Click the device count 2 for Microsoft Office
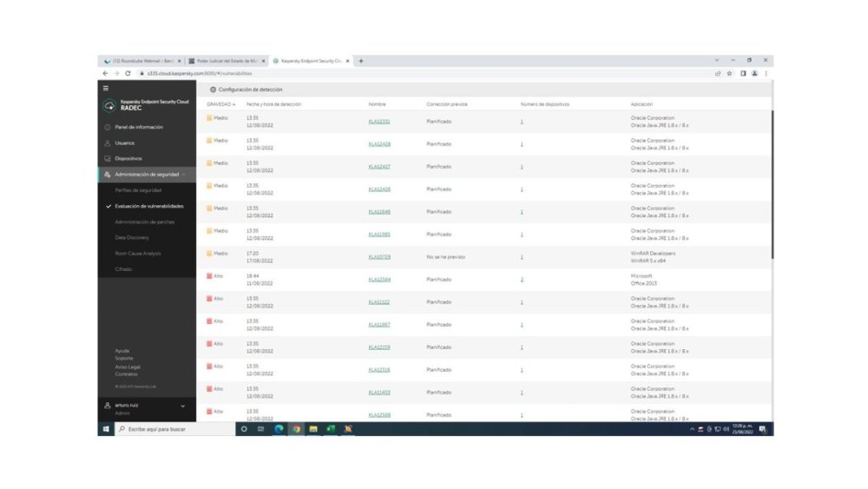 pyautogui.click(x=522, y=280)
